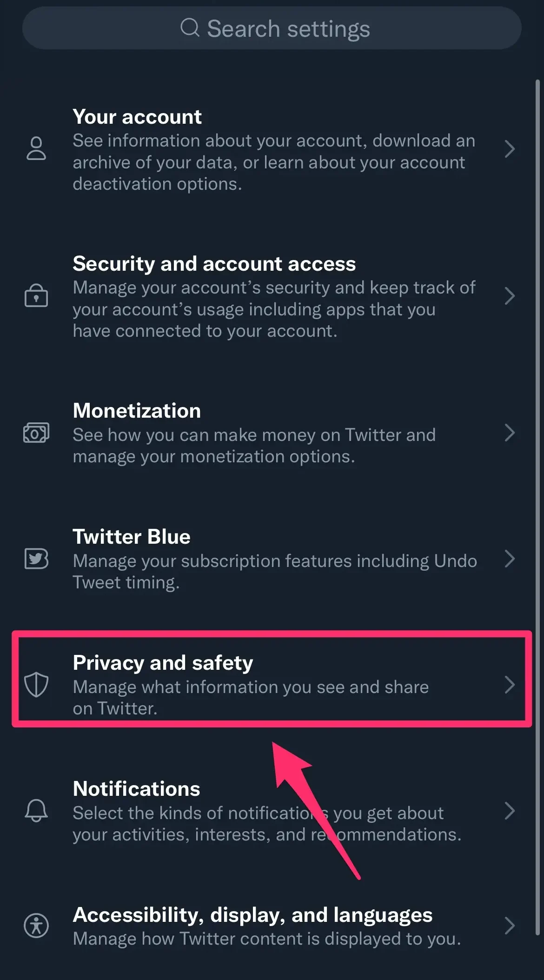The height and width of the screenshot is (980, 544).
Task: Click the accessibility figure icon
Action: tap(36, 926)
